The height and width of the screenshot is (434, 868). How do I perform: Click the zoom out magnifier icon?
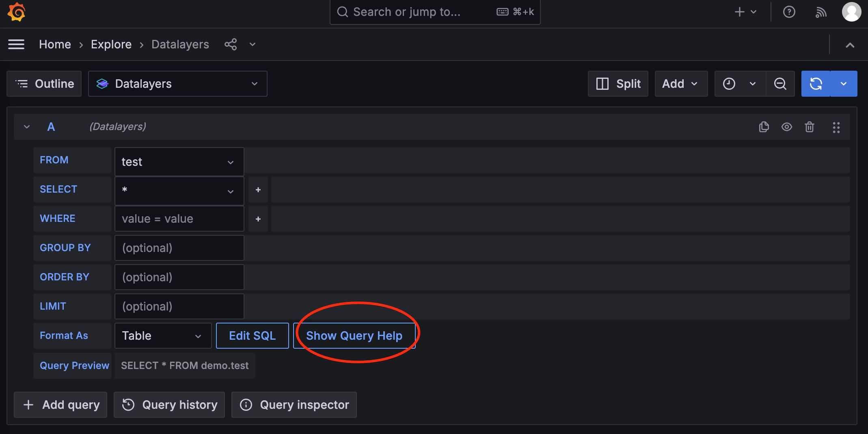[x=780, y=84]
